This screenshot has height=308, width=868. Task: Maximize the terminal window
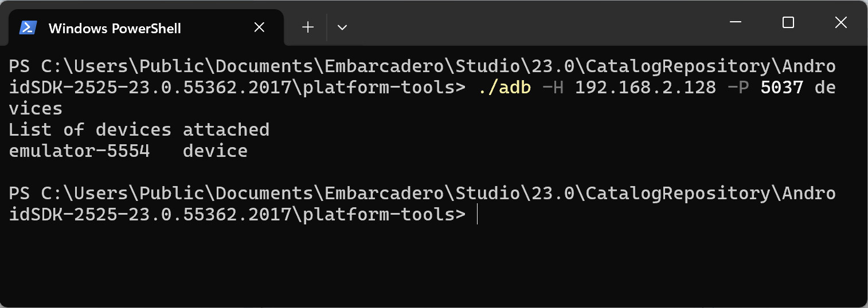click(x=788, y=23)
